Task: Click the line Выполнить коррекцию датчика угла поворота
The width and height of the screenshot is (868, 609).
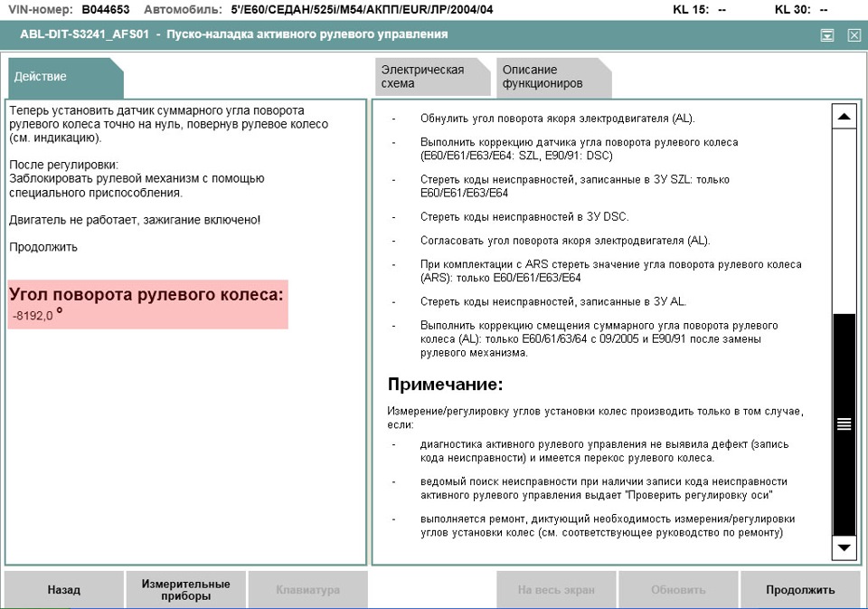Action: click(579, 148)
